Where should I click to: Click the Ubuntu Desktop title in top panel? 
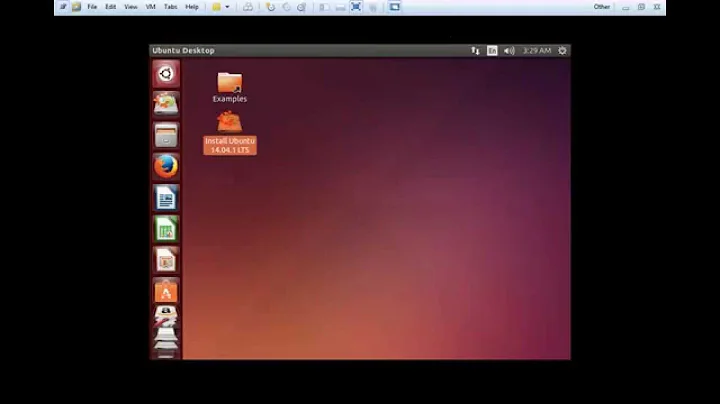coord(183,50)
